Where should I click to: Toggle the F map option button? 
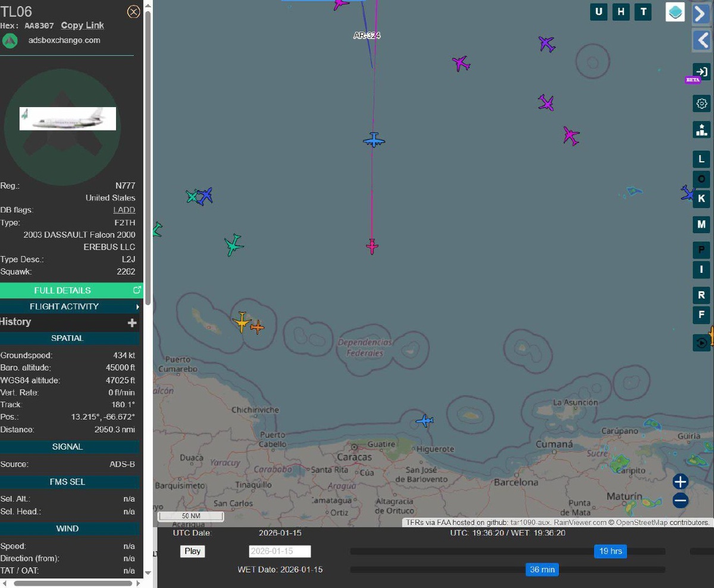tap(702, 315)
